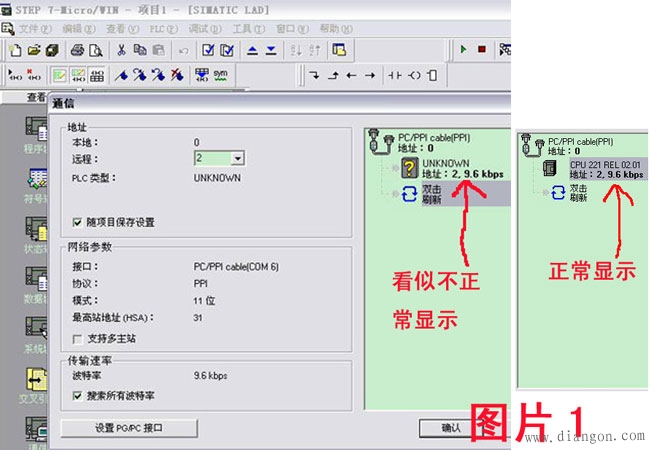Click the Download blue down-arrow icon
The image size is (650, 450).
pos(271,49)
